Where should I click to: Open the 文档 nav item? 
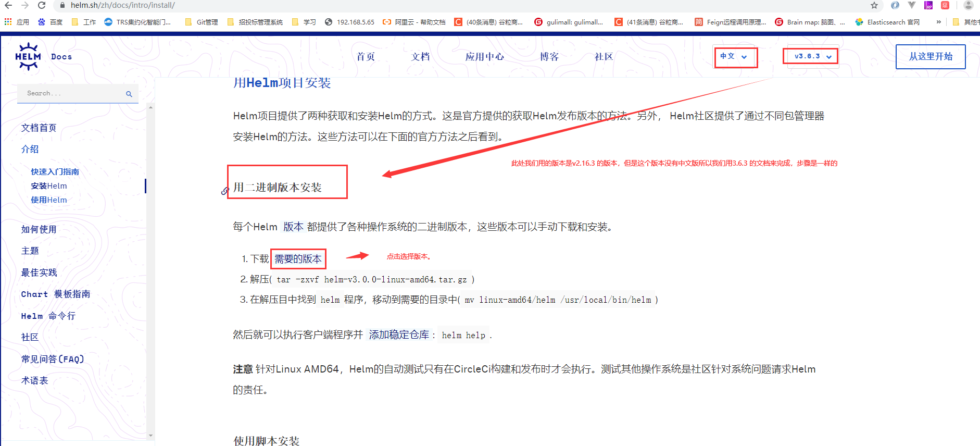421,56
